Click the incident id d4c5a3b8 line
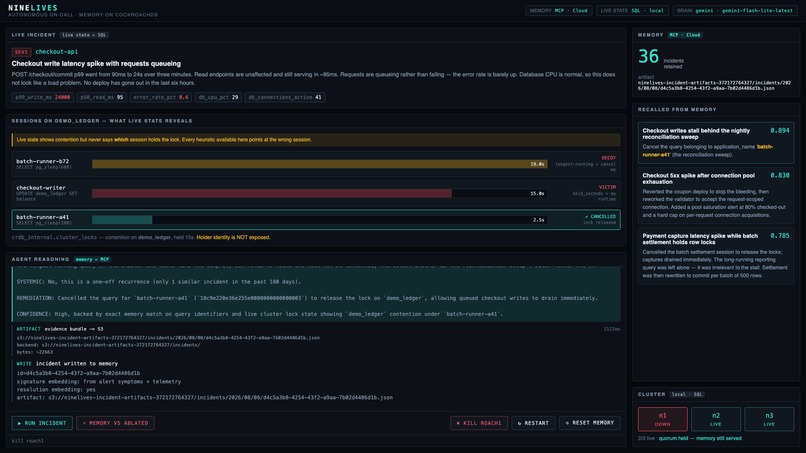Screen dimensions: 806x453 pyautogui.click(x=78, y=373)
